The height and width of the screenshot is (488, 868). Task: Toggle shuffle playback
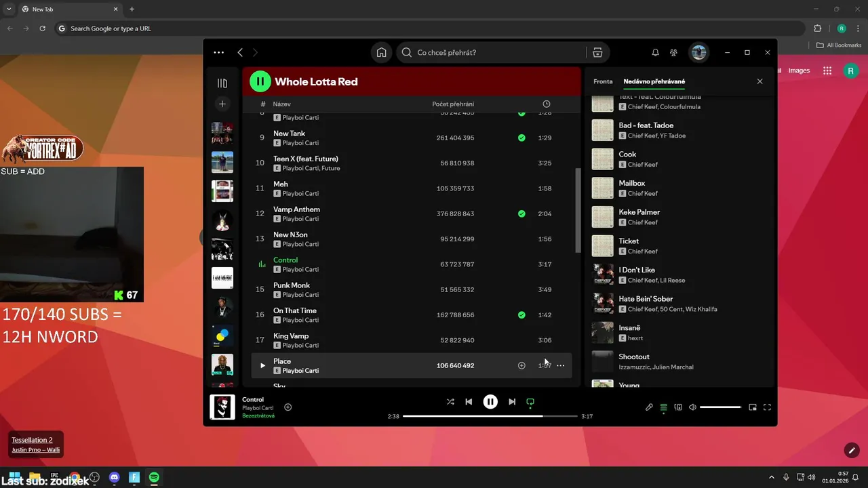[450, 402]
